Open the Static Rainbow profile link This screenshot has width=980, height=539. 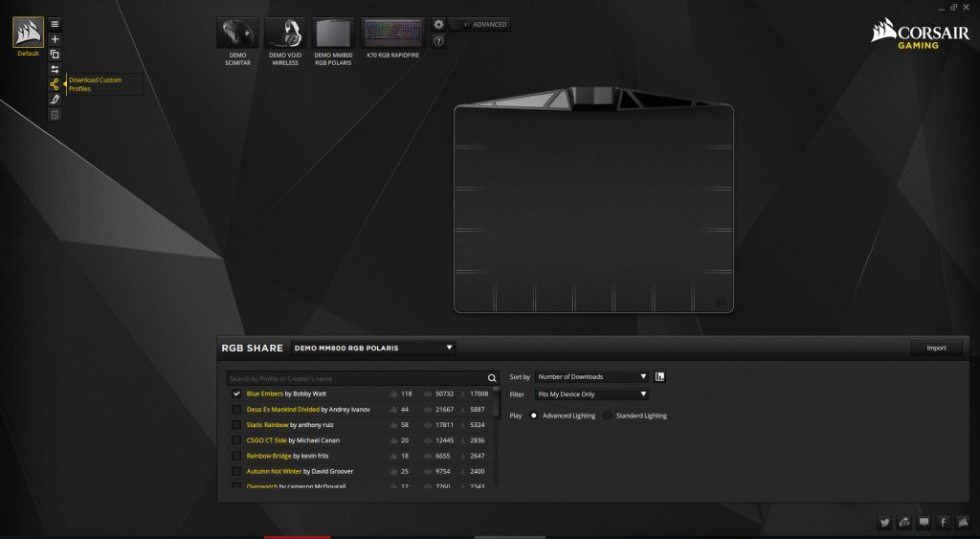click(268, 424)
